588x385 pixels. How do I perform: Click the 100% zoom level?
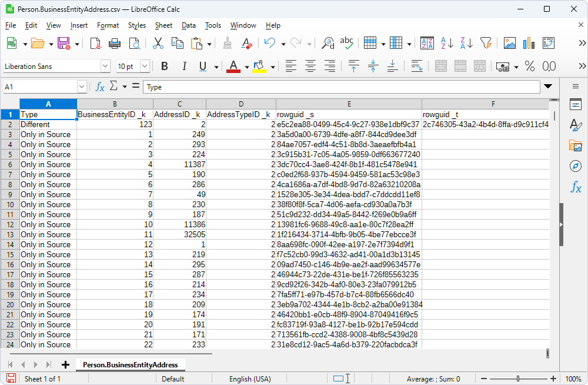(x=573, y=379)
